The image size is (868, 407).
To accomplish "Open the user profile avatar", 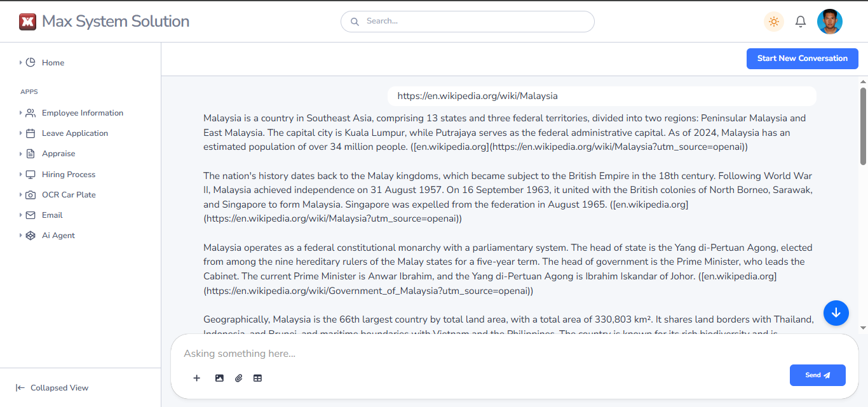I will pos(830,22).
